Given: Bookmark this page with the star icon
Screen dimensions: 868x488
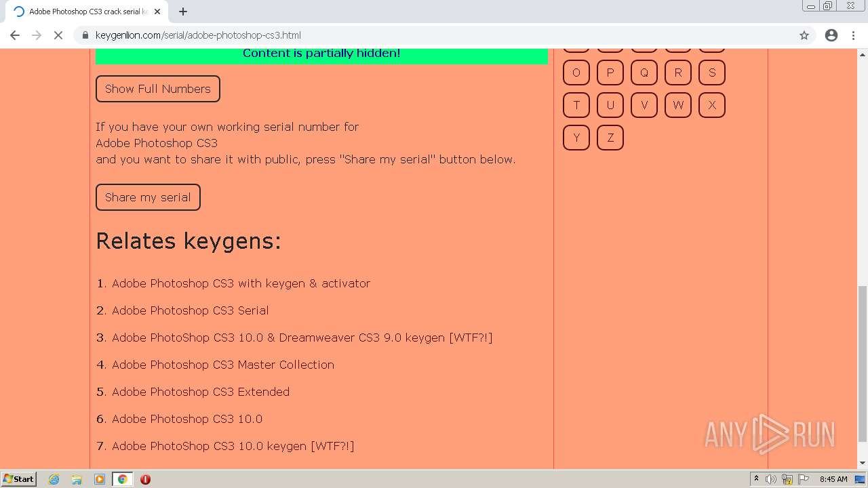Looking at the screenshot, I should 804,35.
